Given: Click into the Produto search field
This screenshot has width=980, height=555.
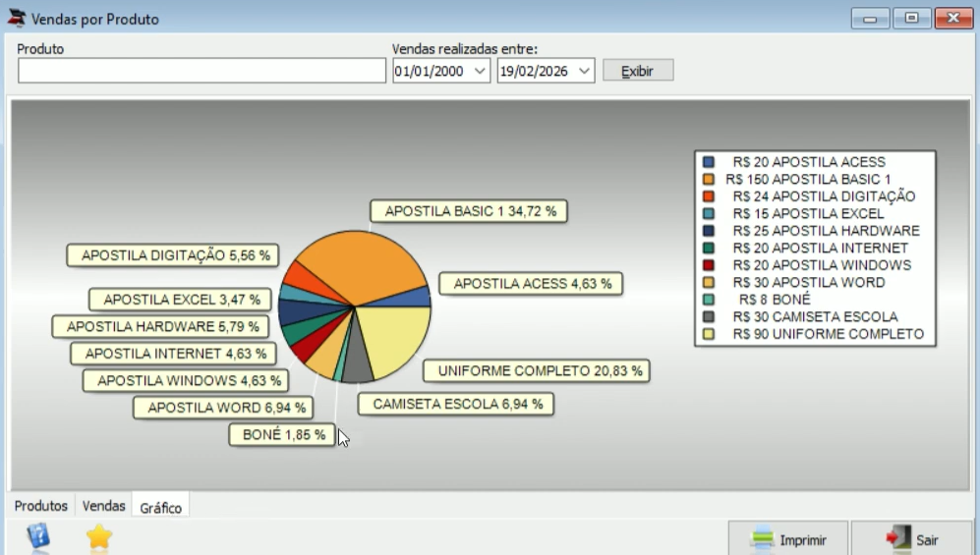Looking at the screenshot, I should click(202, 71).
